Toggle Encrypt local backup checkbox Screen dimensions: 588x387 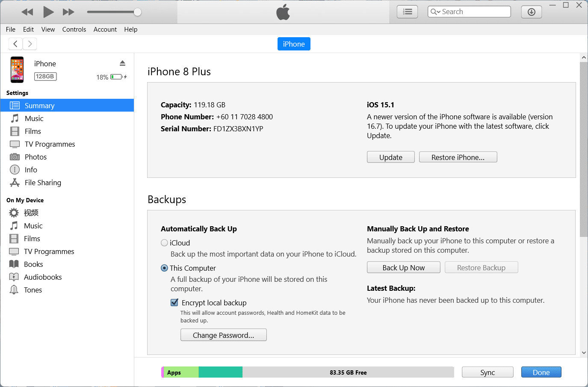[x=174, y=303]
